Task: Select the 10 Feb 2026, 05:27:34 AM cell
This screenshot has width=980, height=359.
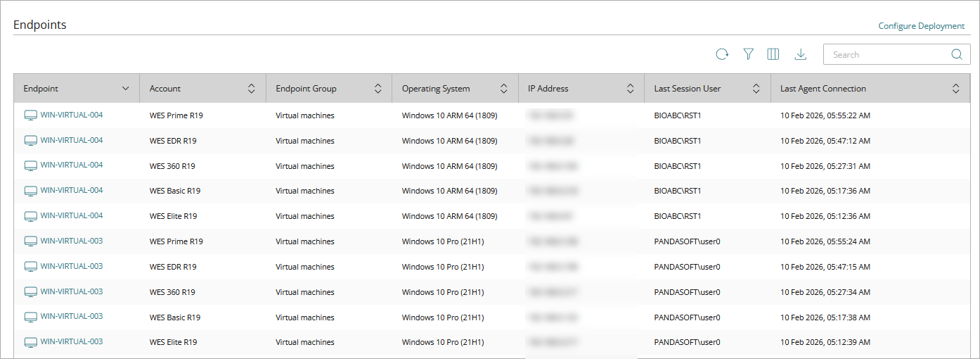Action: pos(825,292)
